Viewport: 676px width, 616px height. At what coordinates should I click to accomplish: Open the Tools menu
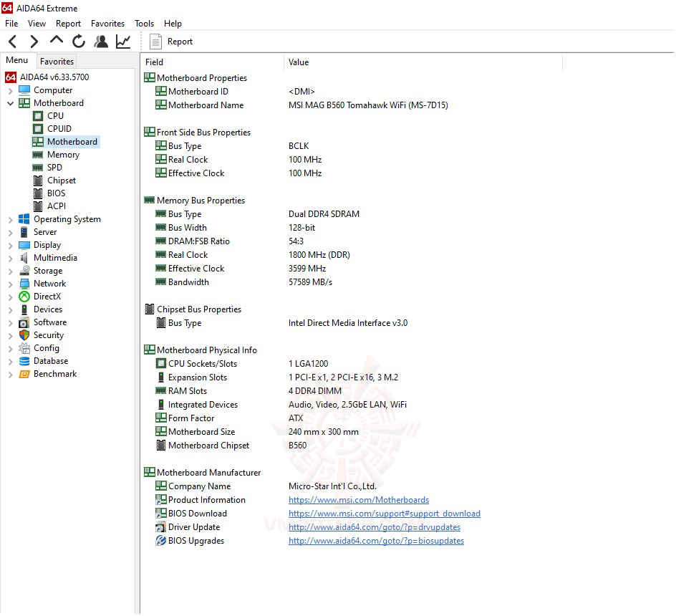pos(144,24)
